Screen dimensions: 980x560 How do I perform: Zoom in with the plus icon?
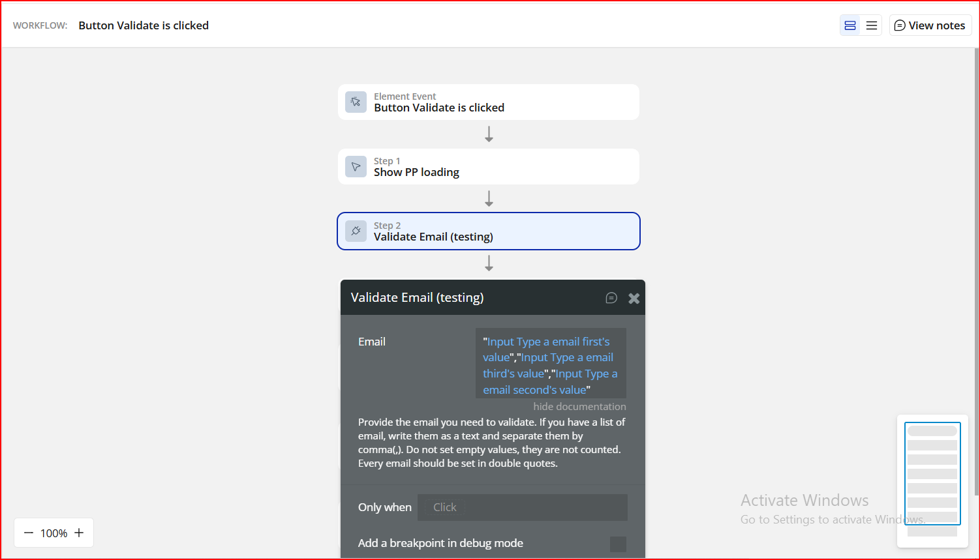point(79,533)
